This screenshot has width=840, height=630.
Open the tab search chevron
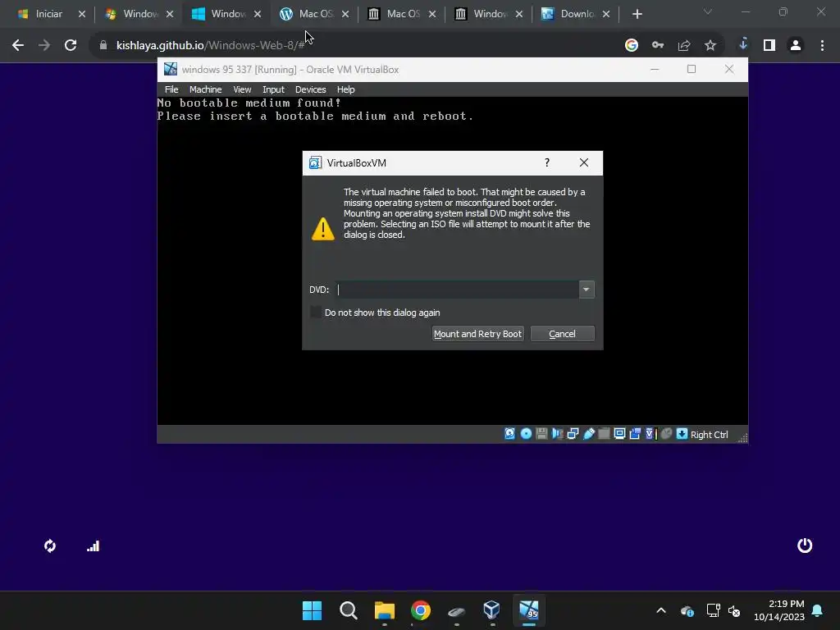tap(708, 11)
